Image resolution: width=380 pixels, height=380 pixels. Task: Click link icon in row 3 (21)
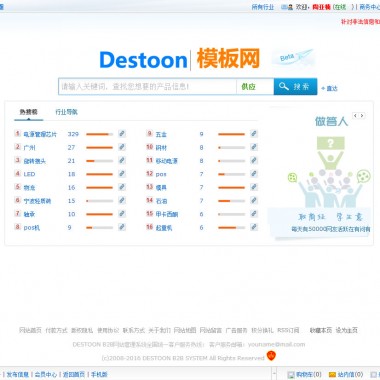pos(122,161)
